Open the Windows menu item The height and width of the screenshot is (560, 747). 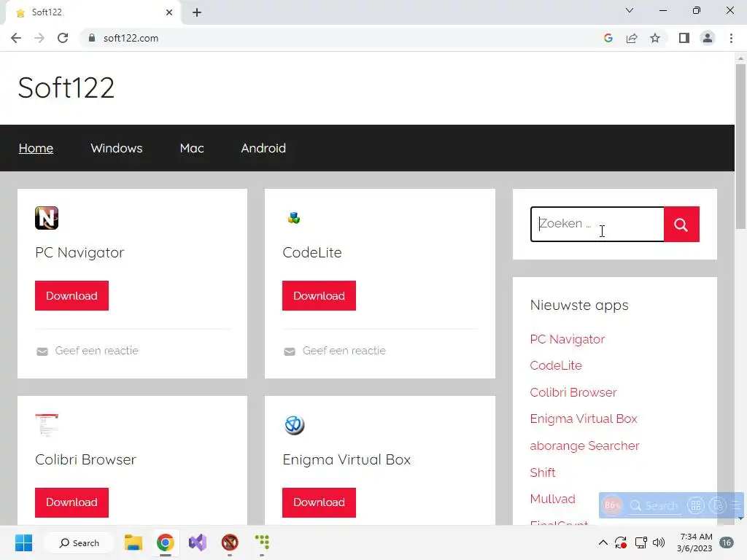point(117,148)
